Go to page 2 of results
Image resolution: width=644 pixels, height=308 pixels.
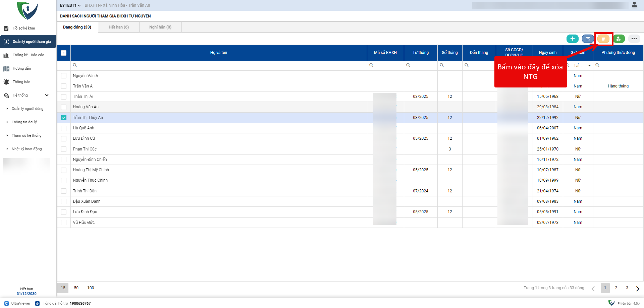pyautogui.click(x=616, y=288)
